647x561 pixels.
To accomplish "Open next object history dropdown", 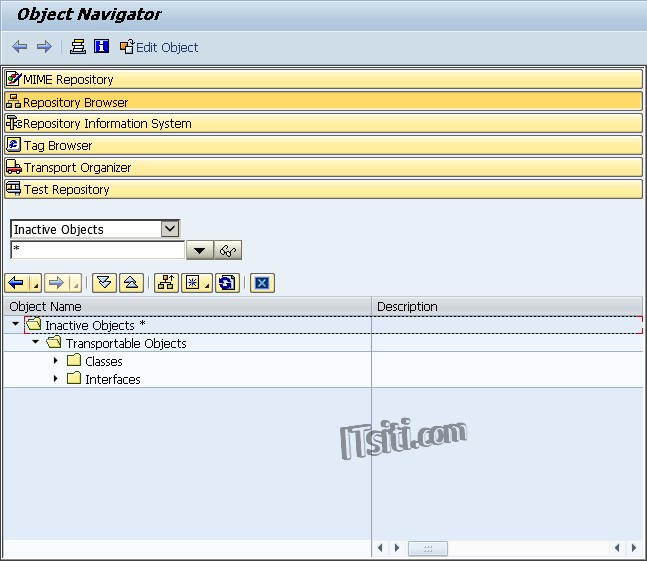I will coord(75,283).
